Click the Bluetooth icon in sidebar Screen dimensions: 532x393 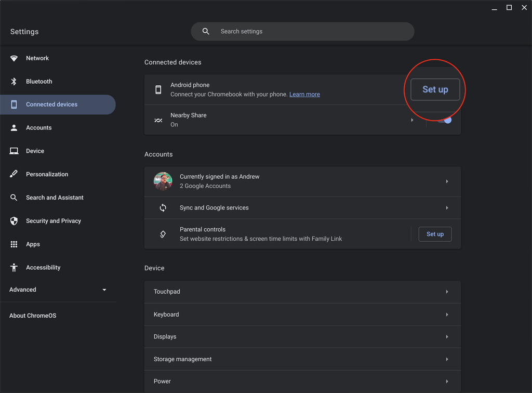click(x=14, y=82)
